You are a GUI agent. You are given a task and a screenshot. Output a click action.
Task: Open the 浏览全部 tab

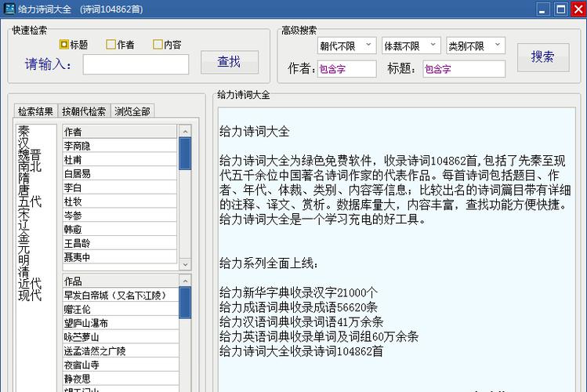(132, 111)
